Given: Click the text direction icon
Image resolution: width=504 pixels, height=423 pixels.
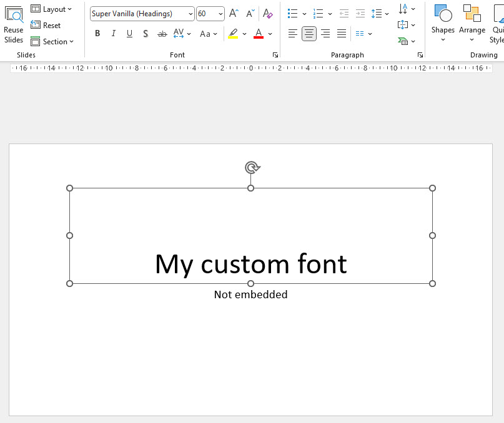Looking at the screenshot, I should (403, 9).
